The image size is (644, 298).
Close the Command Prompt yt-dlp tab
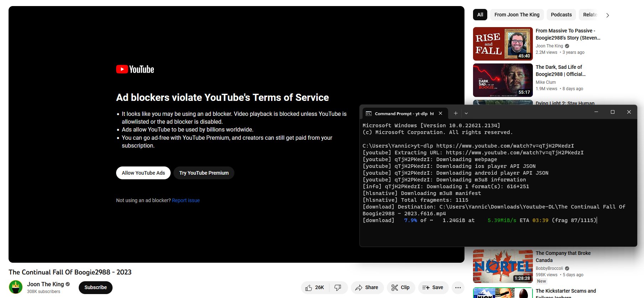click(441, 113)
